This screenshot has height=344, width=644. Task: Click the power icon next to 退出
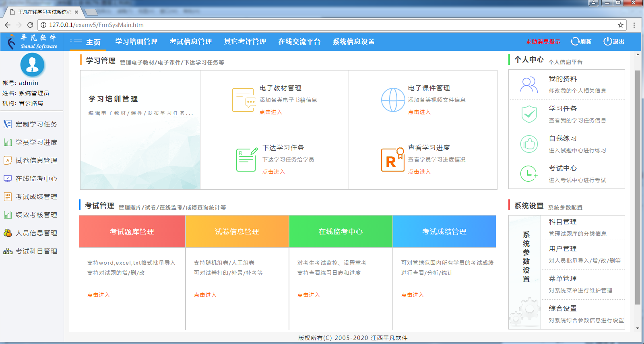[607, 41]
